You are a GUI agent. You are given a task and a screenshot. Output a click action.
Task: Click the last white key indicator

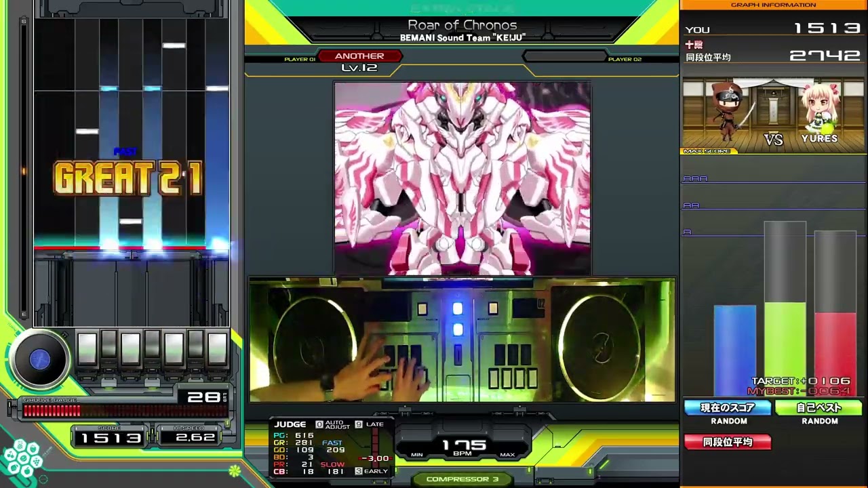217,349
